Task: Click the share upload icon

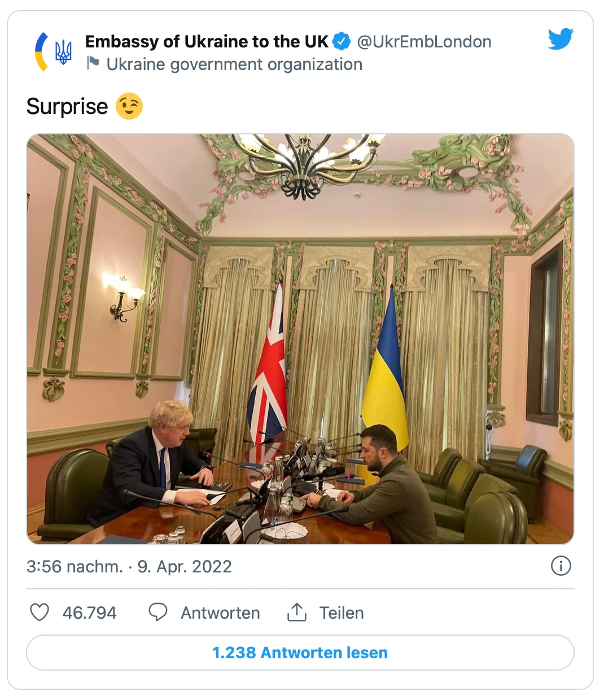Action: [x=296, y=612]
